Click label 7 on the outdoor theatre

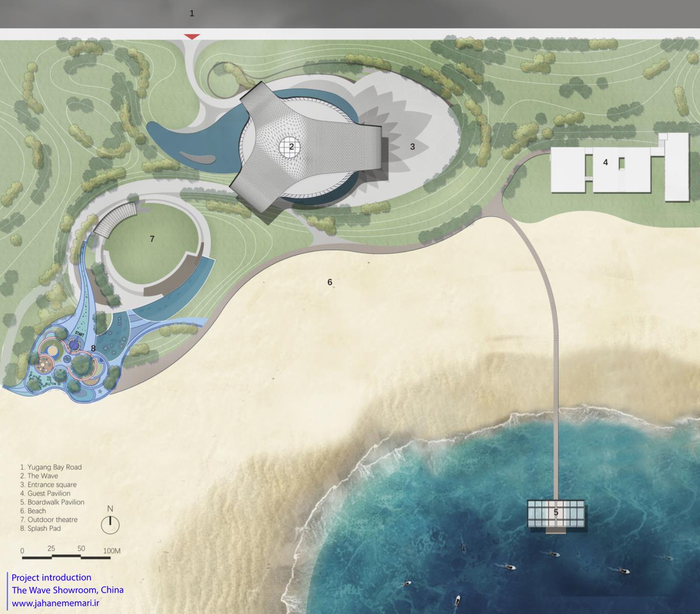[x=152, y=239]
